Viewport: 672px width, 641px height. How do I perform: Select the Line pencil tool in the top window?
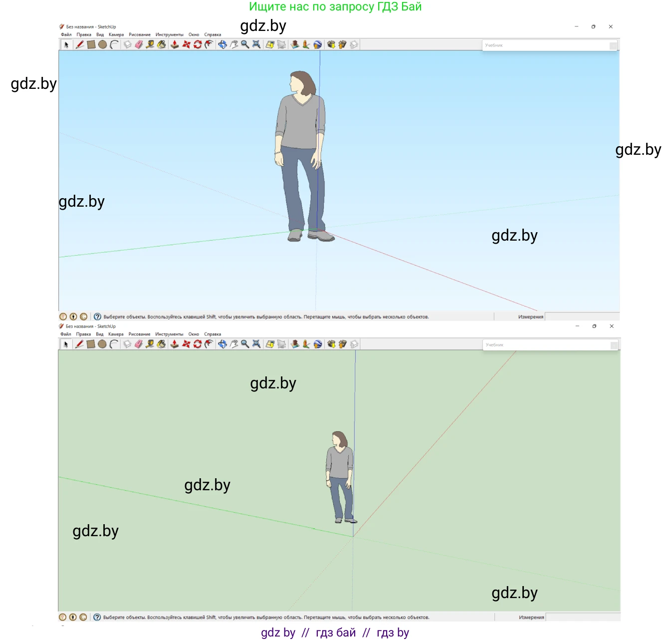(80, 44)
